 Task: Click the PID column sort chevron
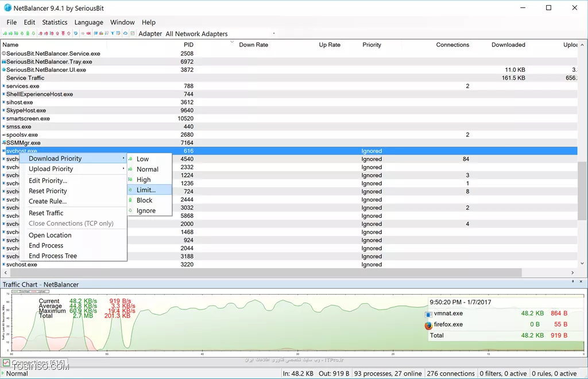pyautogui.click(x=232, y=41)
